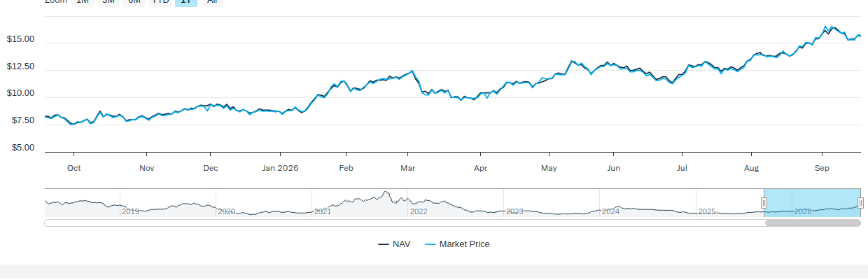Jump to 2023 in the navigator
Viewport: 868px width, 280px height.
[x=514, y=211]
